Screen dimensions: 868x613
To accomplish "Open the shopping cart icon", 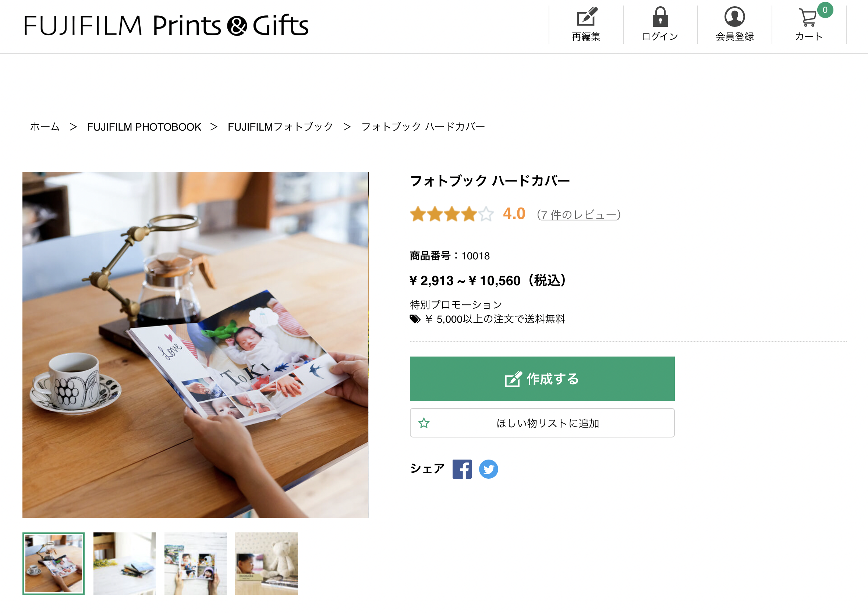I will coord(808,18).
